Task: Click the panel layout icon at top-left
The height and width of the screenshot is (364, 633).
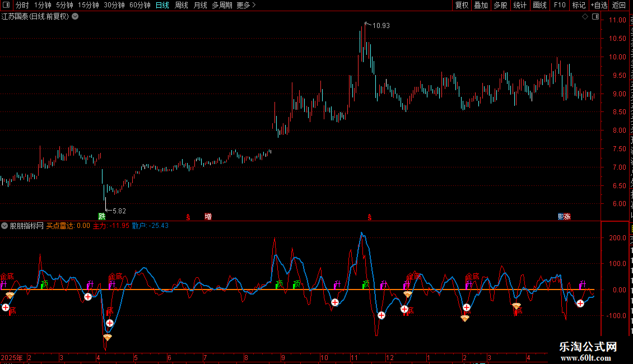Action: pyautogui.click(x=6, y=5)
